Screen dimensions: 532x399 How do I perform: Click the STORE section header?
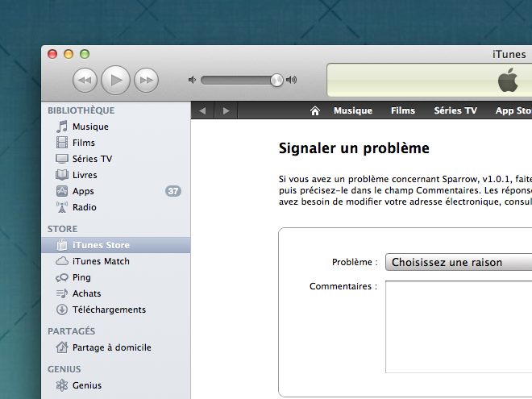click(x=62, y=229)
